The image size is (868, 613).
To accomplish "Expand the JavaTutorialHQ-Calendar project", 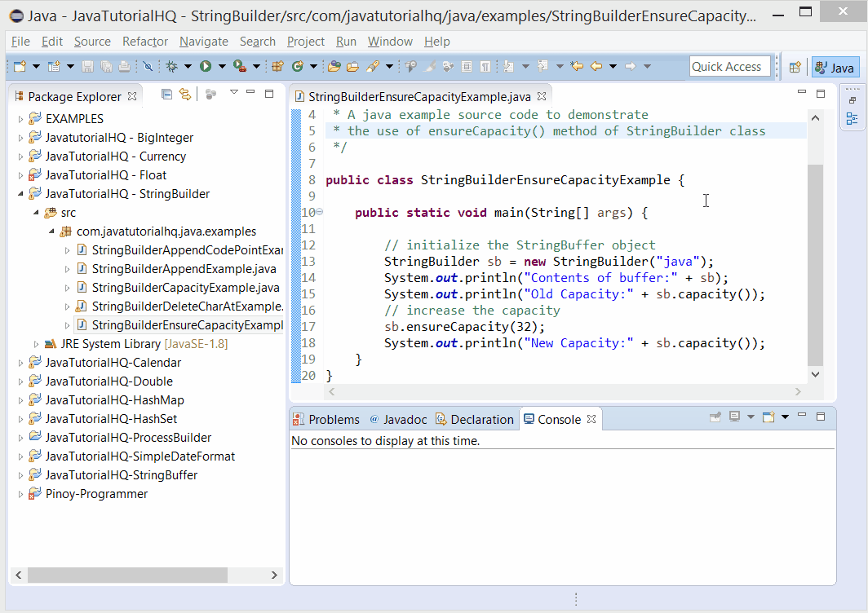I will click(x=20, y=362).
